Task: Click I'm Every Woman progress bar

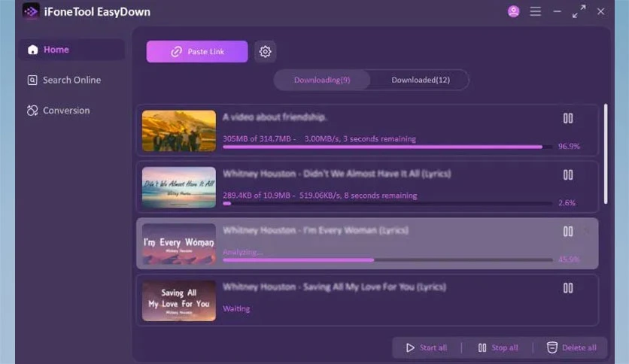Action: [x=387, y=260]
